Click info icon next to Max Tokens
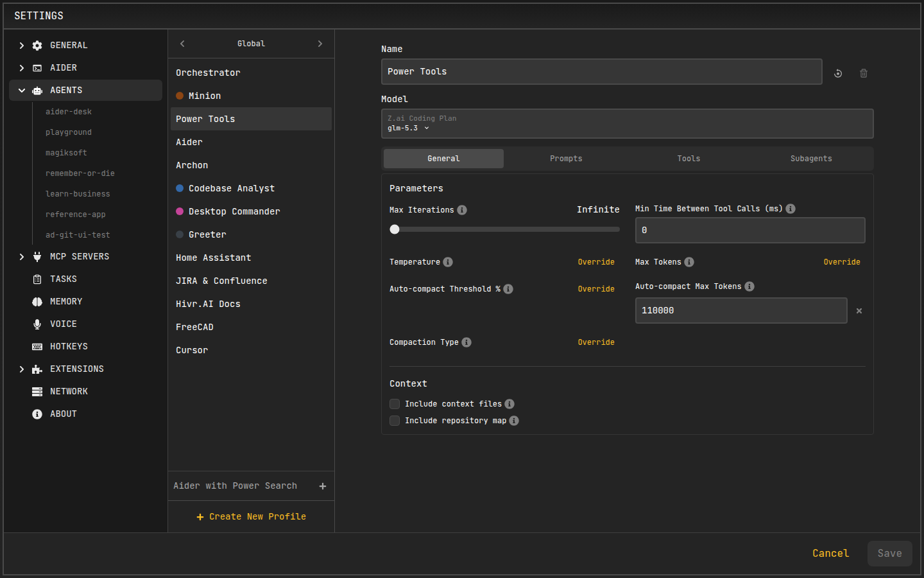 point(689,262)
